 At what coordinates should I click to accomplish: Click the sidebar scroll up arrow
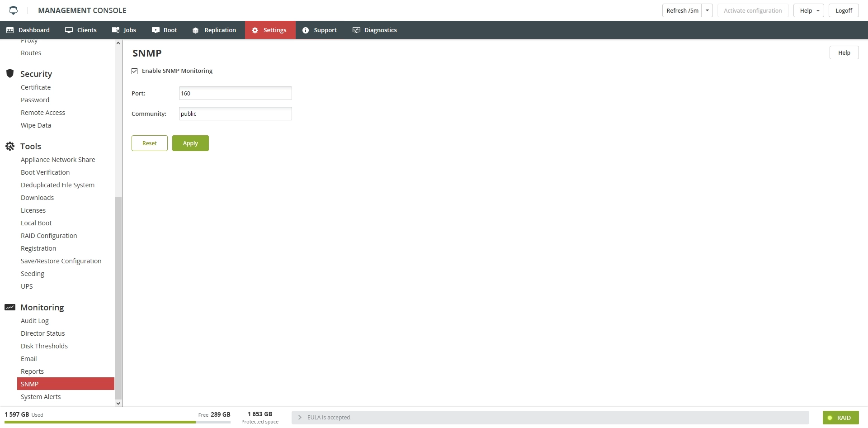118,43
